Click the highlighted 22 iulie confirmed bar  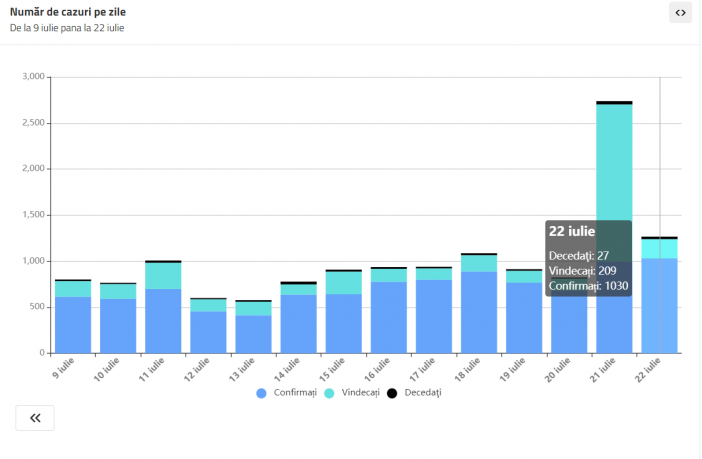click(659, 306)
